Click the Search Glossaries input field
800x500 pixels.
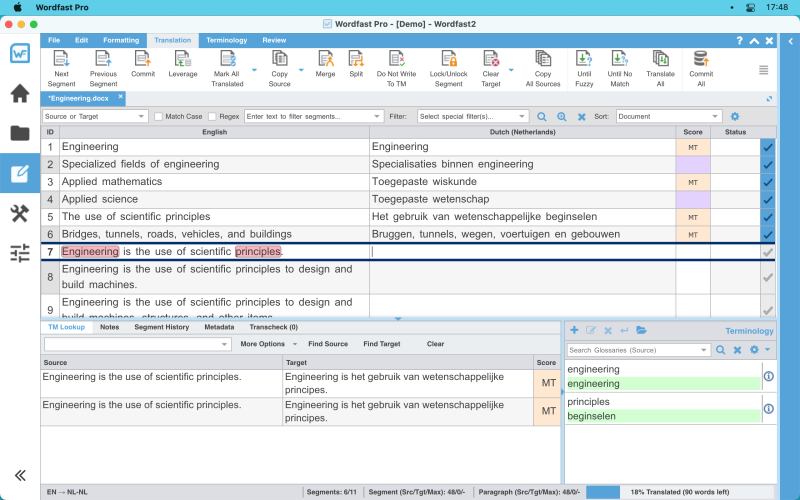coord(633,350)
